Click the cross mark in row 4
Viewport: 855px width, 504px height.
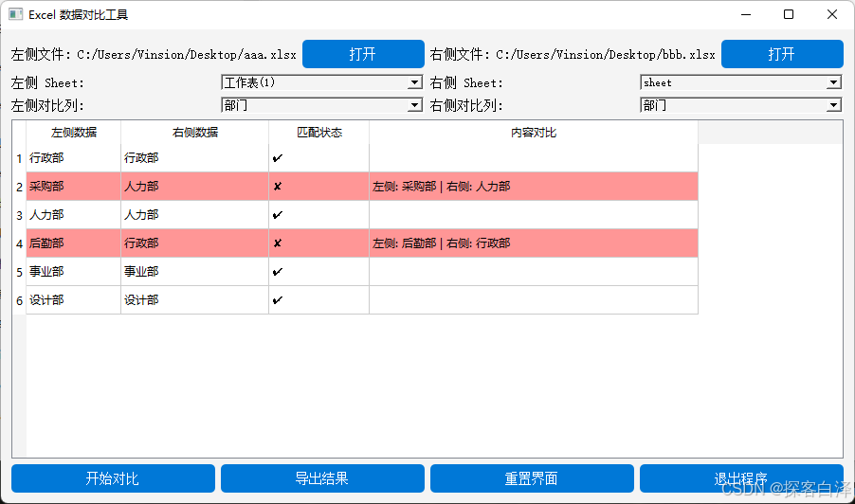(x=278, y=243)
